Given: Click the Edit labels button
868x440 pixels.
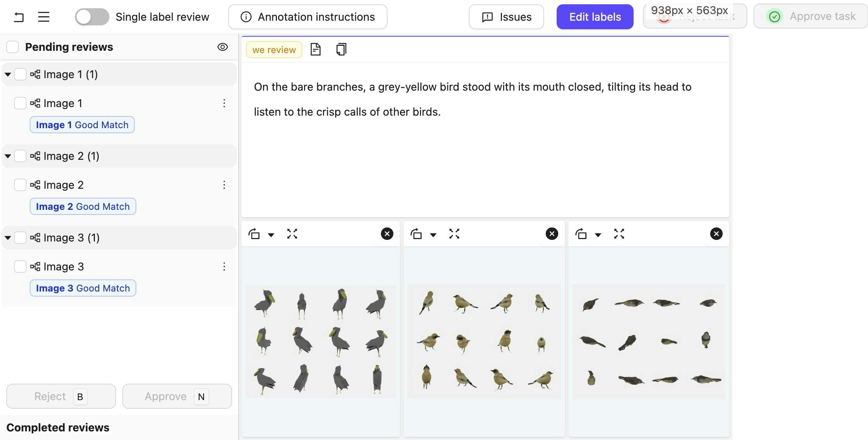Looking at the screenshot, I should point(595,17).
